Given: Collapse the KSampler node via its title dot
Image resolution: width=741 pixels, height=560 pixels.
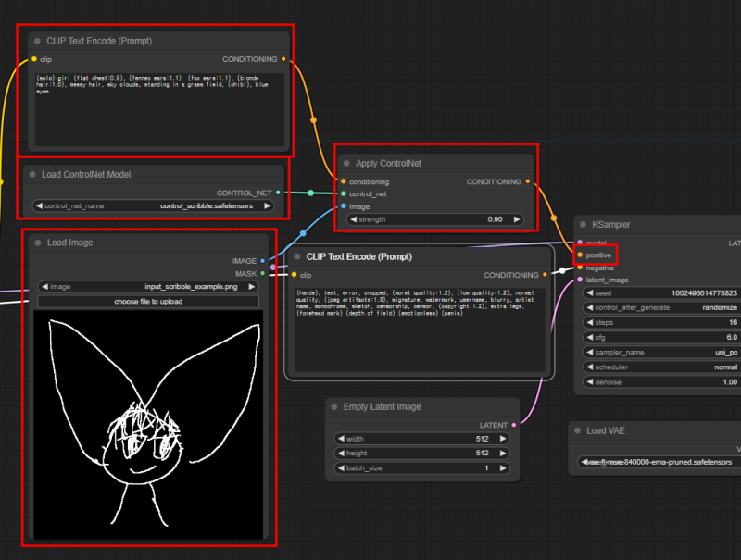Looking at the screenshot, I should pyautogui.click(x=584, y=224).
